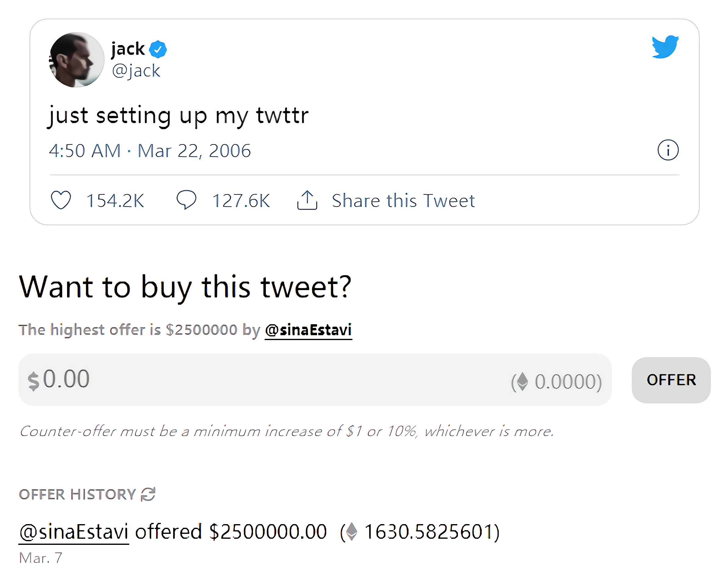This screenshot has width=728, height=568.
Task: Open @sinaEstavi in the offer history
Action: click(74, 532)
